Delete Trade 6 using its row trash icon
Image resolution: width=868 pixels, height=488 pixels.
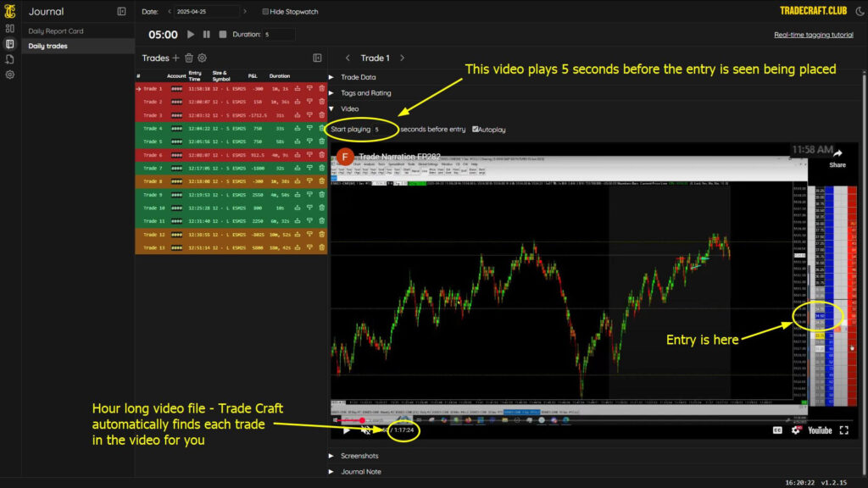coord(321,155)
